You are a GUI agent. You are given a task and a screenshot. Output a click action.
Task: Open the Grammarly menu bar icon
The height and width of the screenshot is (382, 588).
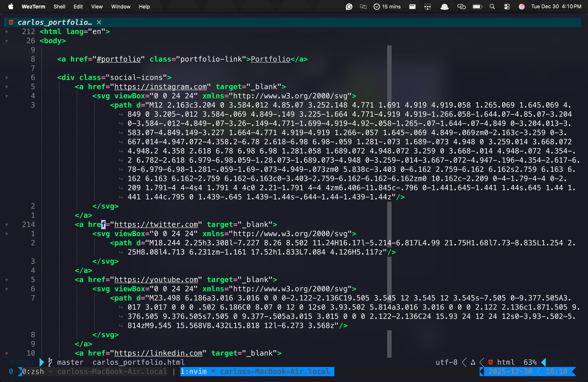point(349,6)
